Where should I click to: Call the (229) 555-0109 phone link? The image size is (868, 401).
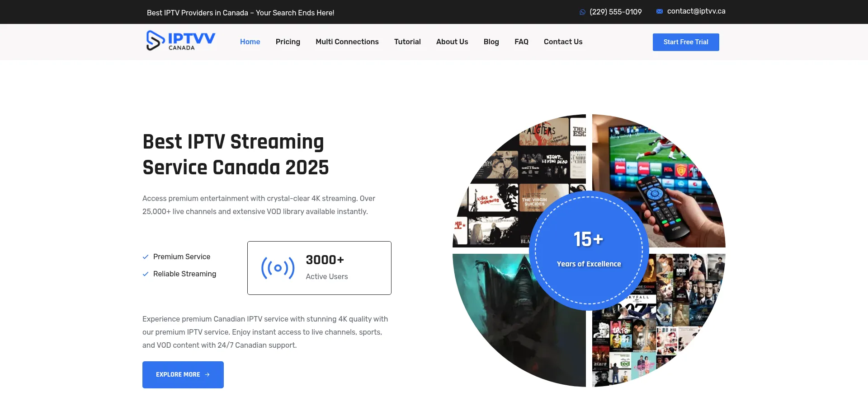tap(615, 12)
